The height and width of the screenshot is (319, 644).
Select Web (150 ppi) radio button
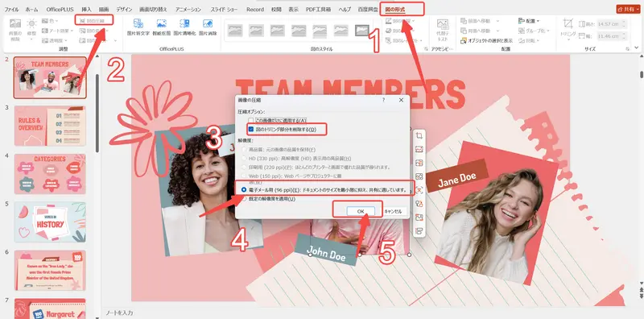[x=245, y=176]
